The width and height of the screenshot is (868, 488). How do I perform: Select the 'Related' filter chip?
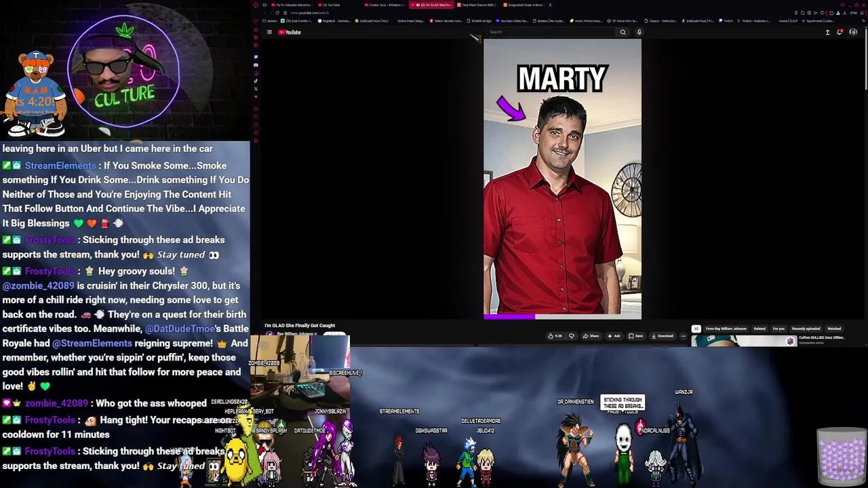click(759, 329)
